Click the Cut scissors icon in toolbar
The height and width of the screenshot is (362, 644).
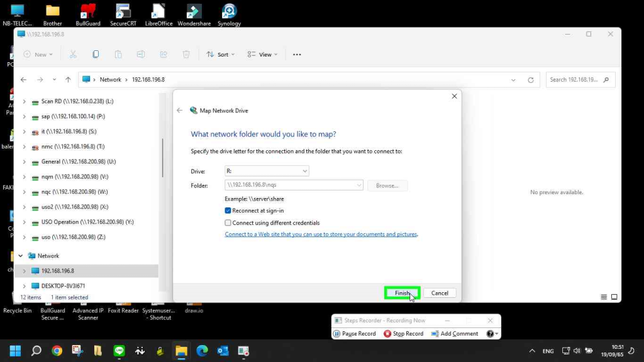[73, 55]
